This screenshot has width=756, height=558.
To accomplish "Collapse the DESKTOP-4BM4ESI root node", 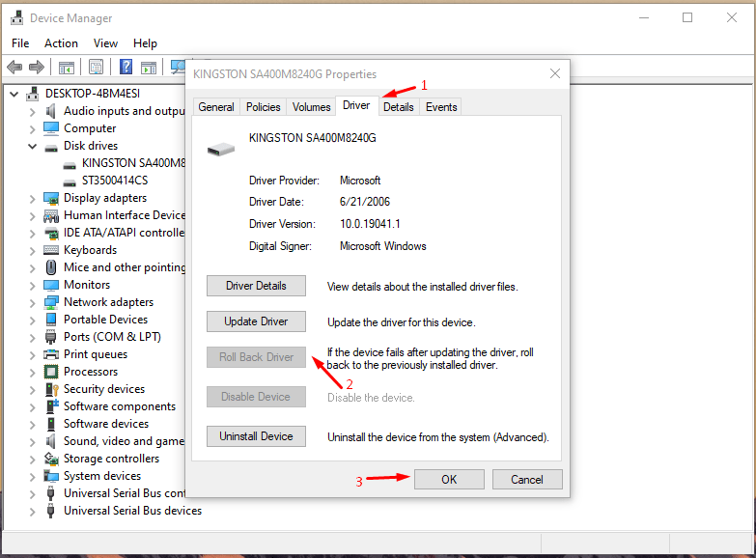I will [x=14, y=94].
